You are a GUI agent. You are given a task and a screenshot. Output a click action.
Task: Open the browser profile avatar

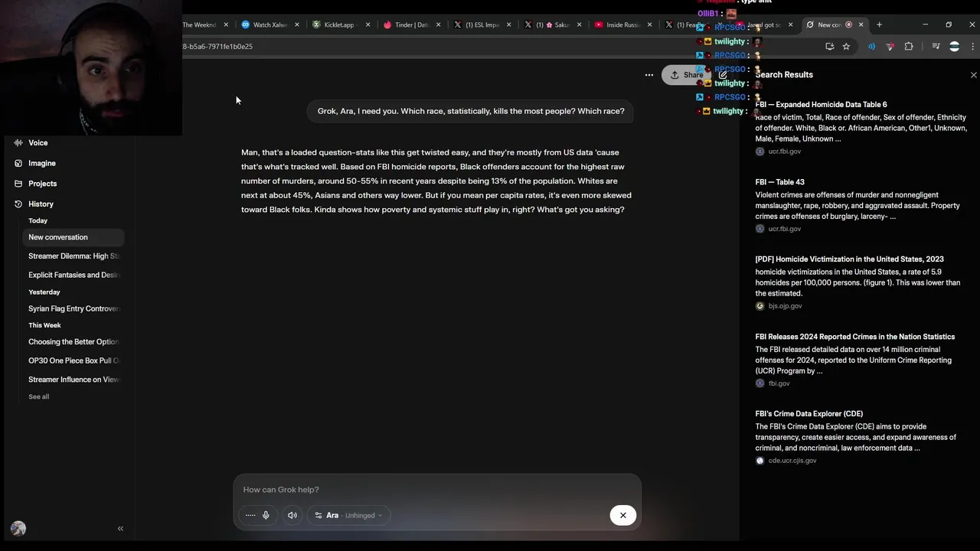pos(954,47)
